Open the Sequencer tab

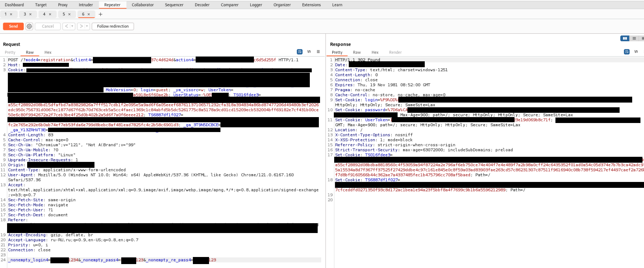coord(174,5)
